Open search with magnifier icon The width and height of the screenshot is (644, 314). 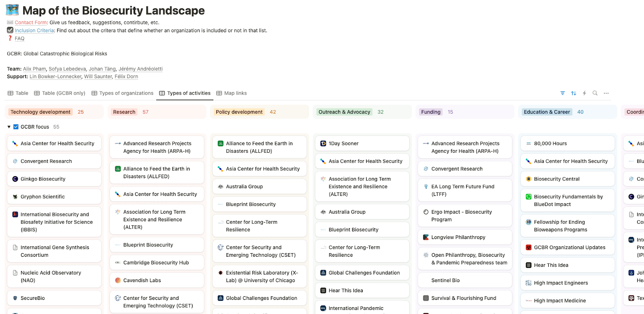click(595, 93)
